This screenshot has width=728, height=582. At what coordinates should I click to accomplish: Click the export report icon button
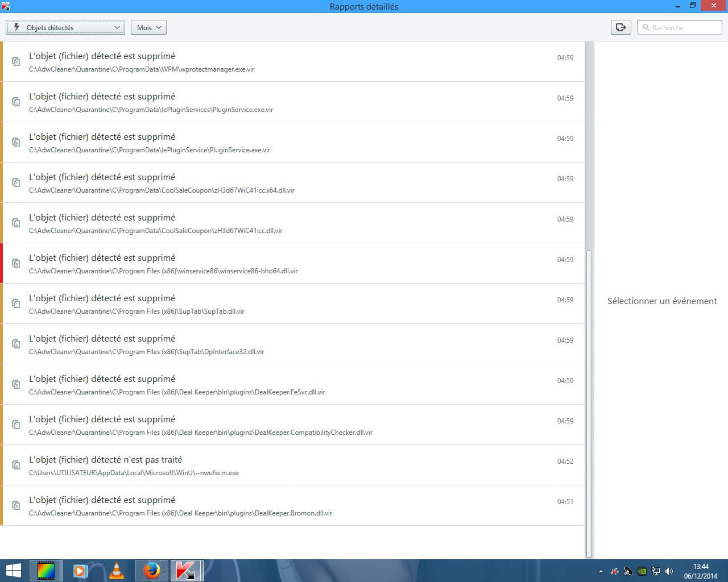(621, 27)
